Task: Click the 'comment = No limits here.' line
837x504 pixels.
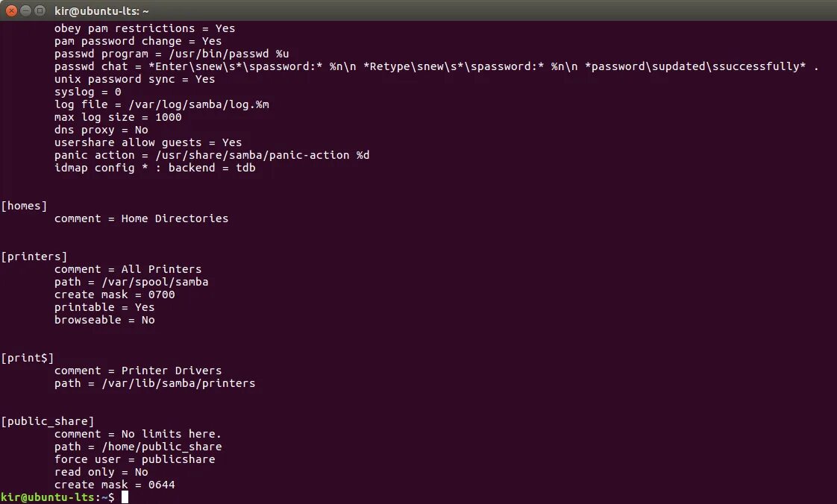Action: [x=138, y=434]
